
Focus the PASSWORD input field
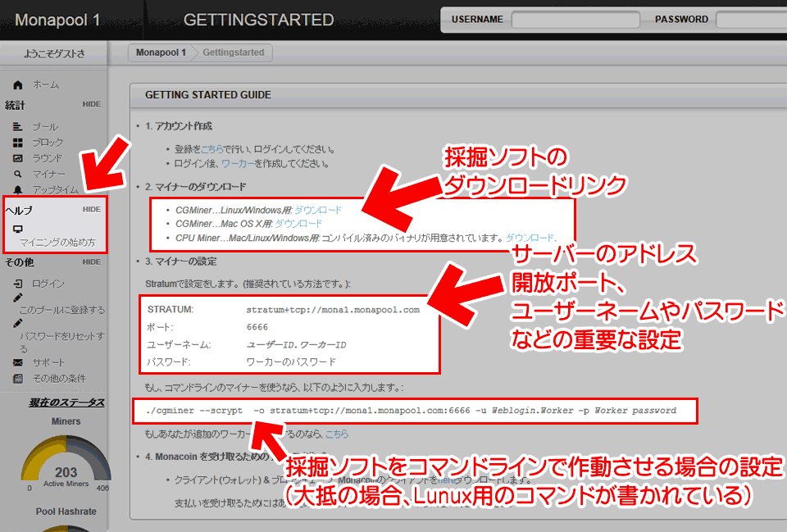coord(752,20)
